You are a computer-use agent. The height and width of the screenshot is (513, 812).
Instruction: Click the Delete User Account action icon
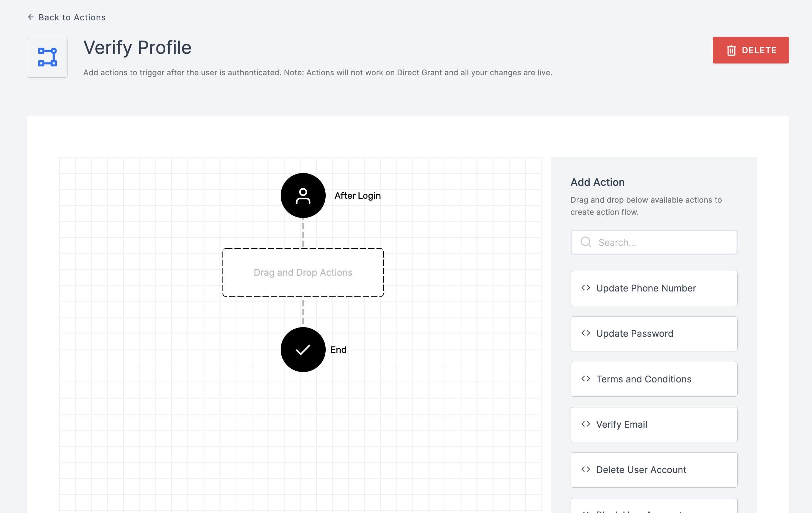click(x=586, y=470)
